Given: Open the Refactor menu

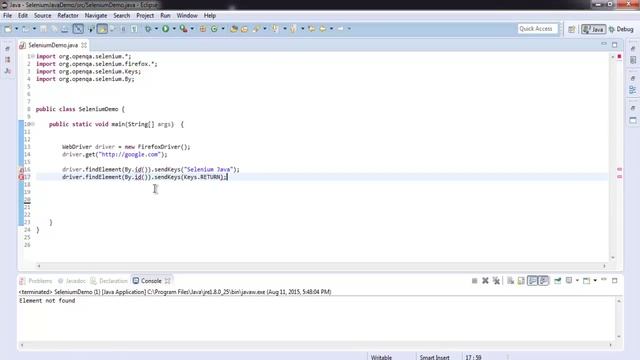Looking at the screenshot, I should point(68,16).
